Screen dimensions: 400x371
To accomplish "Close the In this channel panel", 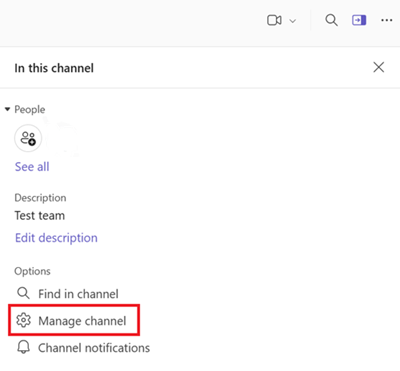I will pos(379,67).
